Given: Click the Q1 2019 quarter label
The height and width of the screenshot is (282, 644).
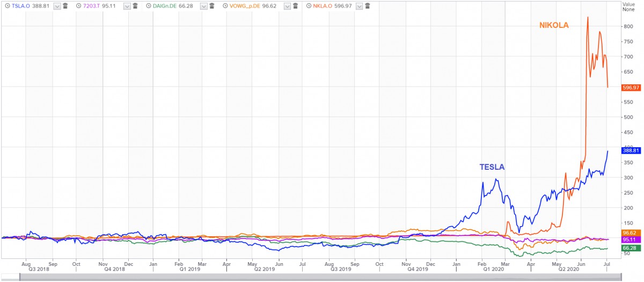Looking at the screenshot, I should [189, 269].
